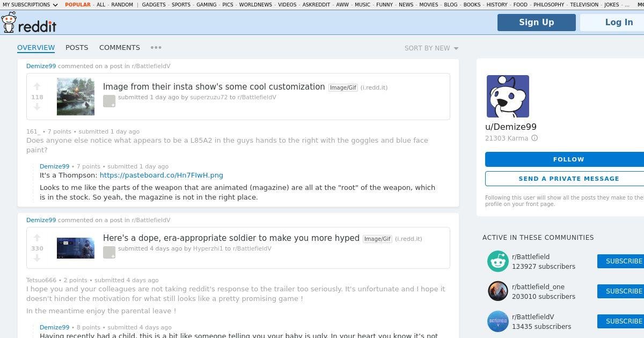Open the Sports subreddit link
This screenshot has width=644, height=338.
point(181,5)
